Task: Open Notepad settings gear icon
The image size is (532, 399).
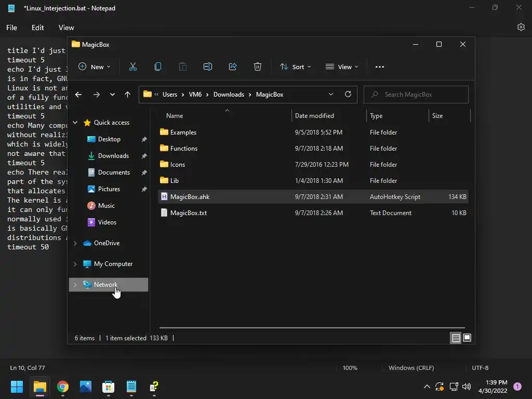Action: (521, 27)
